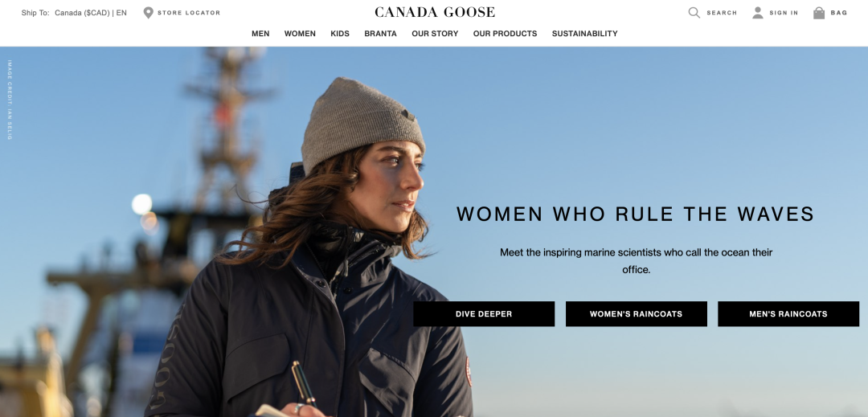Open the MEN menu

click(x=260, y=34)
